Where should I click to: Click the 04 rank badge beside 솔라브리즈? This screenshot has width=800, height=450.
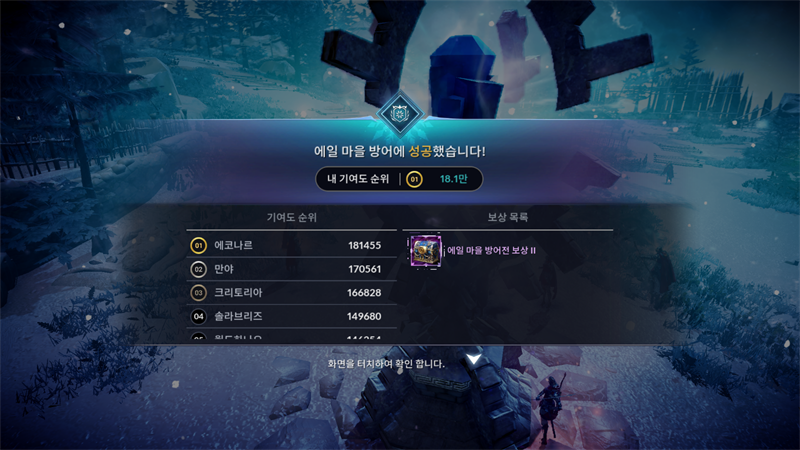(x=198, y=316)
